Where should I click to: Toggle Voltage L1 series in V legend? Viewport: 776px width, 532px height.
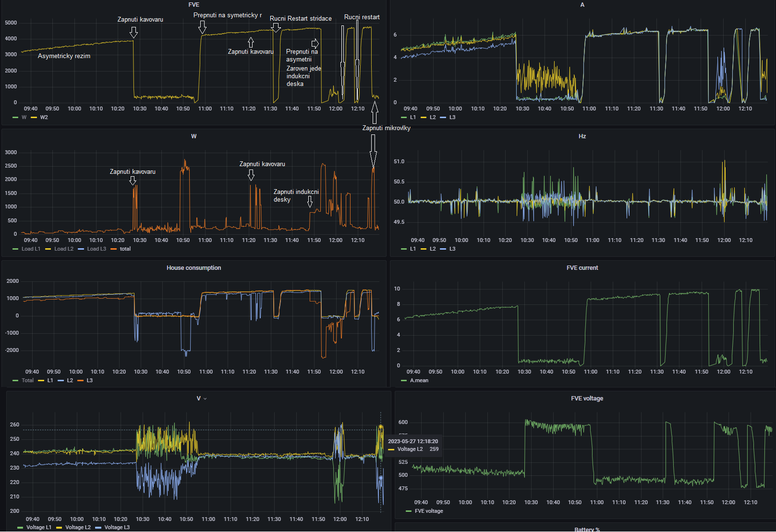(39, 527)
